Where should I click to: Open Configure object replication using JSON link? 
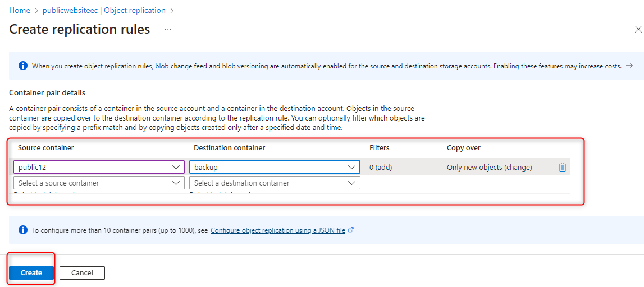(278, 230)
